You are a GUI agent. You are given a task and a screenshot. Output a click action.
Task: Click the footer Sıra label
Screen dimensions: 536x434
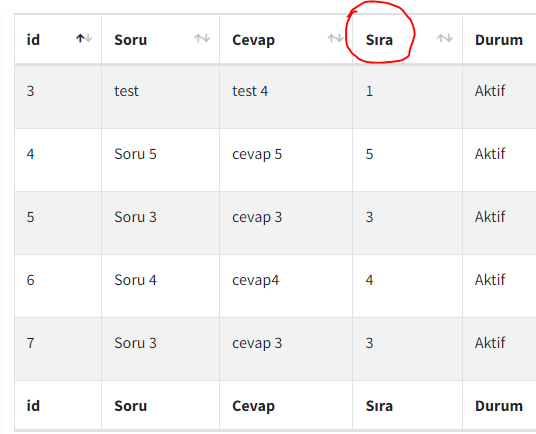[379, 406]
